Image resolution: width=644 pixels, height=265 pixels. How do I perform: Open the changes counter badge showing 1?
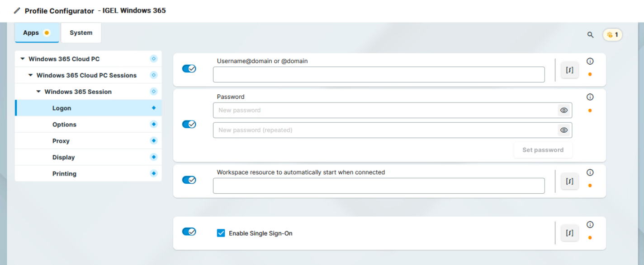point(612,35)
